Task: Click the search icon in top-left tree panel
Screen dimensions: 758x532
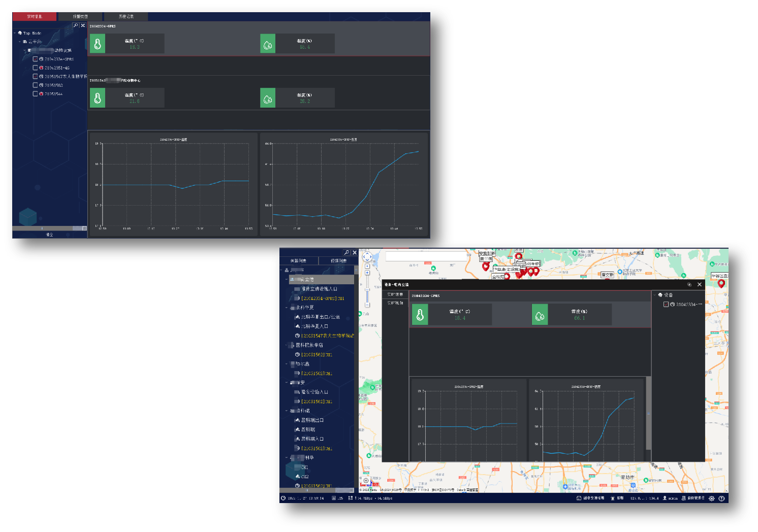Action: click(x=76, y=25)
